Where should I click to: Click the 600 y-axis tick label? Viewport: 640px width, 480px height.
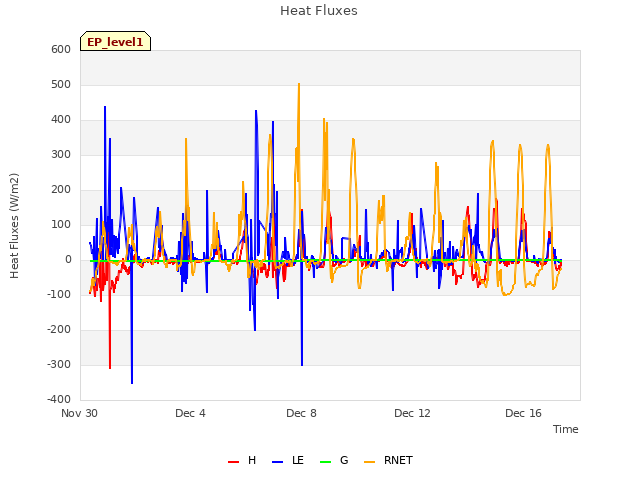click(x=61, y=50)
